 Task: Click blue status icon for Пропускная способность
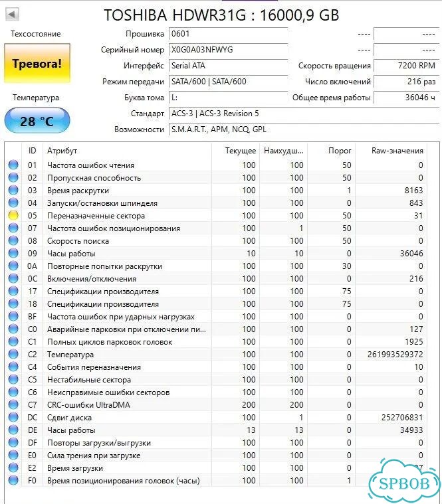[13, 177]
